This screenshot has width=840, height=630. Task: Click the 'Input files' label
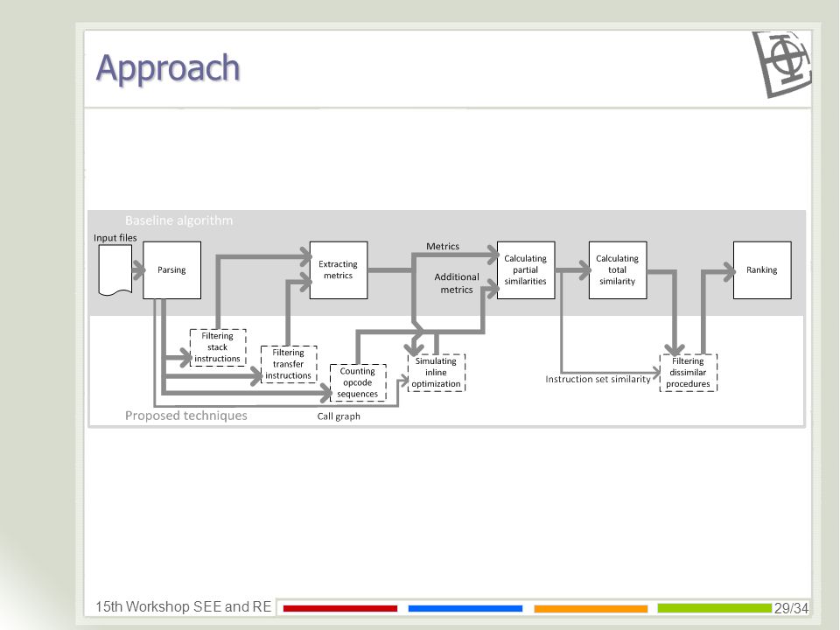coord(115,238)
